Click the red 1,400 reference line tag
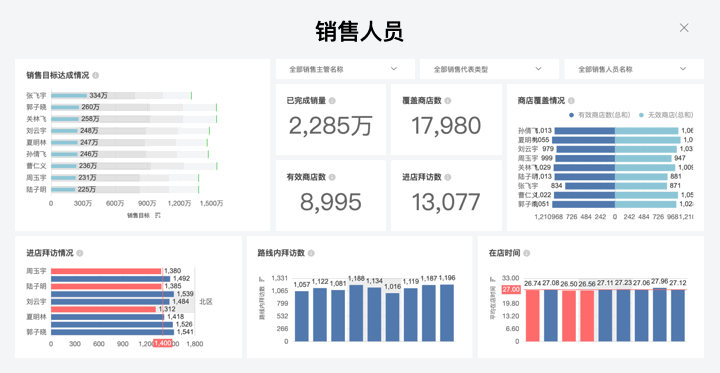The image size is (720, 373). 163,343
